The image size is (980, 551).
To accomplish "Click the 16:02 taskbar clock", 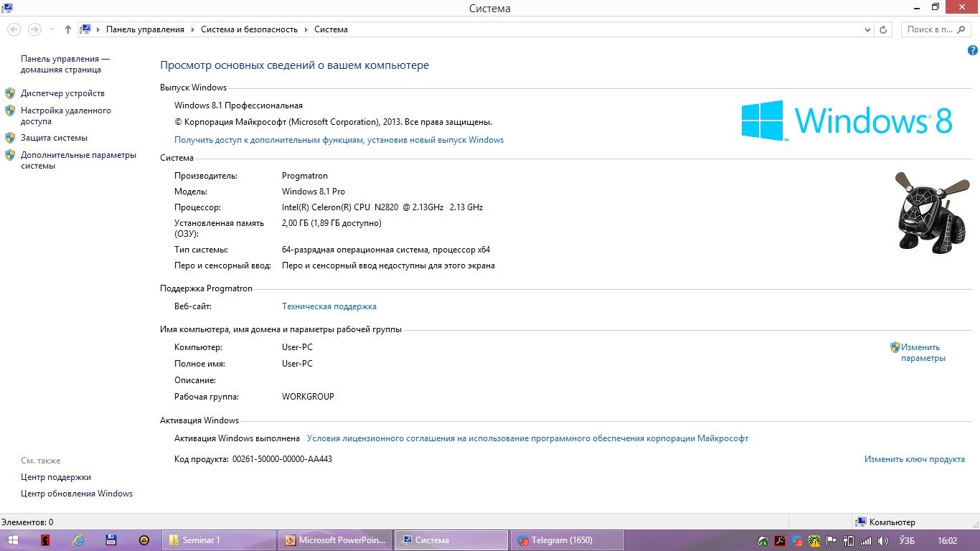I will tap(948, 541).
